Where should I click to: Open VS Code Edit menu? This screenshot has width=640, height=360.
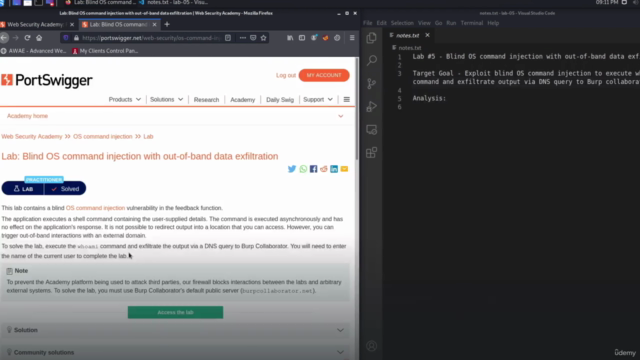click(x=382, y=23)
